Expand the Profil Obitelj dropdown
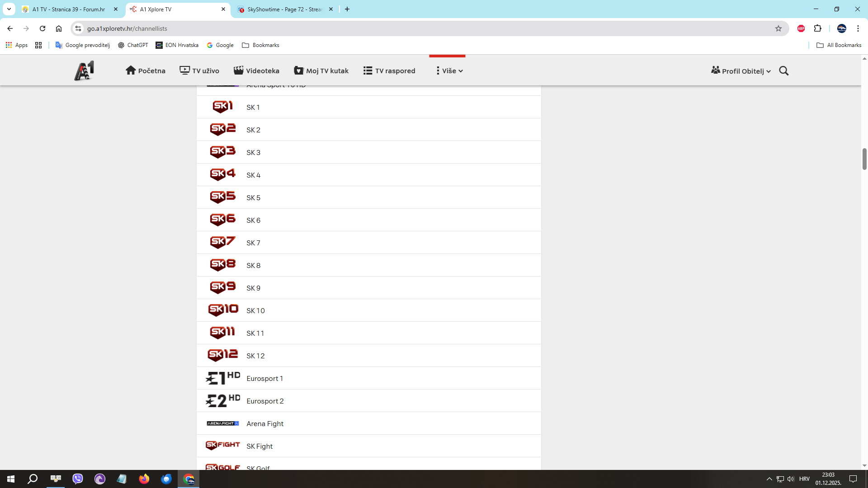Image resolution: width=868 pixels, height=488 pixels. (x=741, y=71)
